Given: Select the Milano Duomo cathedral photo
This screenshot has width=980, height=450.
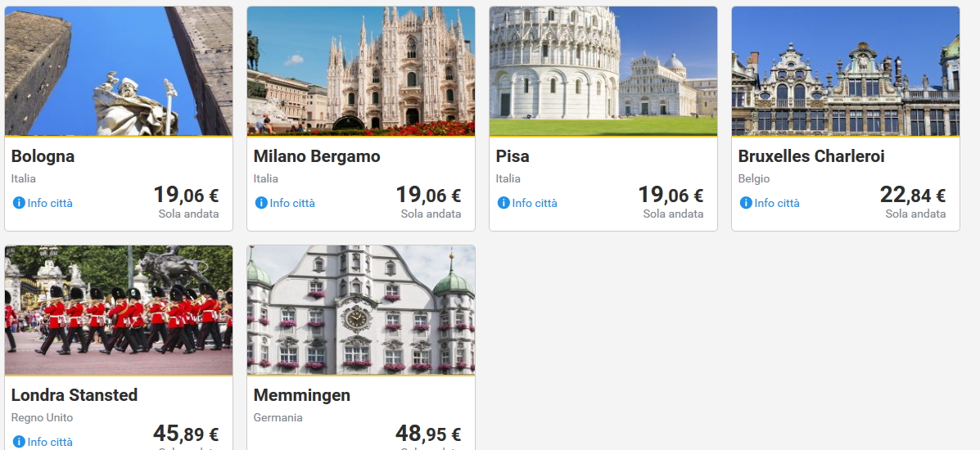Looking at the screenshot, I should pyautogui.click(x=361, y=71).
